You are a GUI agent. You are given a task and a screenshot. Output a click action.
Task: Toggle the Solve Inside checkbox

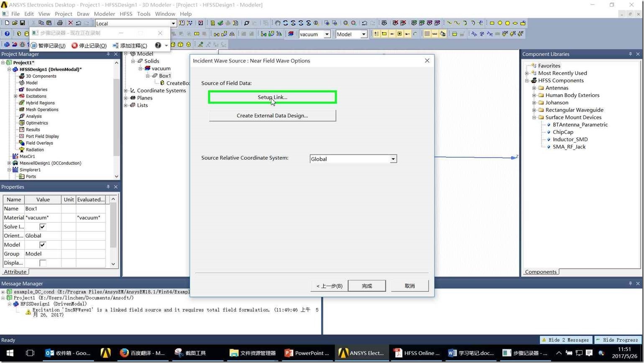tap(42, 227)
